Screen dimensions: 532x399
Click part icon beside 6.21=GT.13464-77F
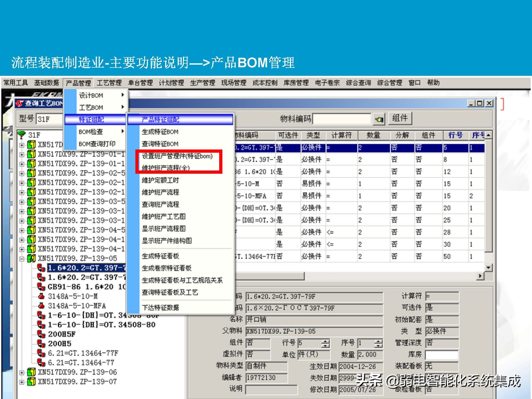point(41,353)
